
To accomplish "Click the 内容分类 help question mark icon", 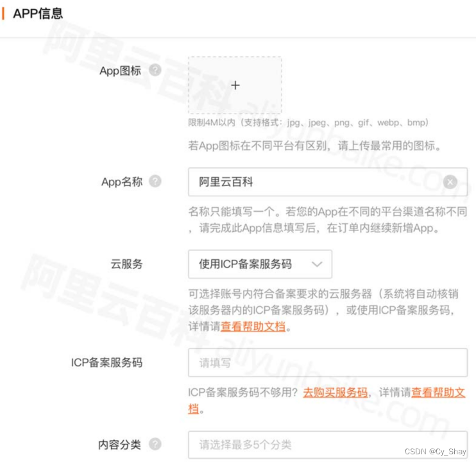I will [155, 445].
